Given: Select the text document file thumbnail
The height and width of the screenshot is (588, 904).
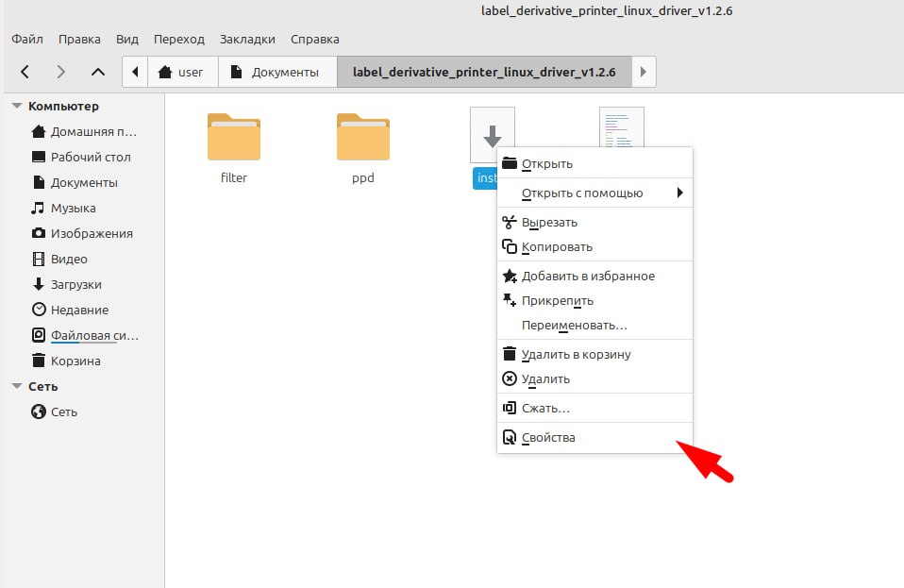Looking at the screenshot, I should (621, 127).
